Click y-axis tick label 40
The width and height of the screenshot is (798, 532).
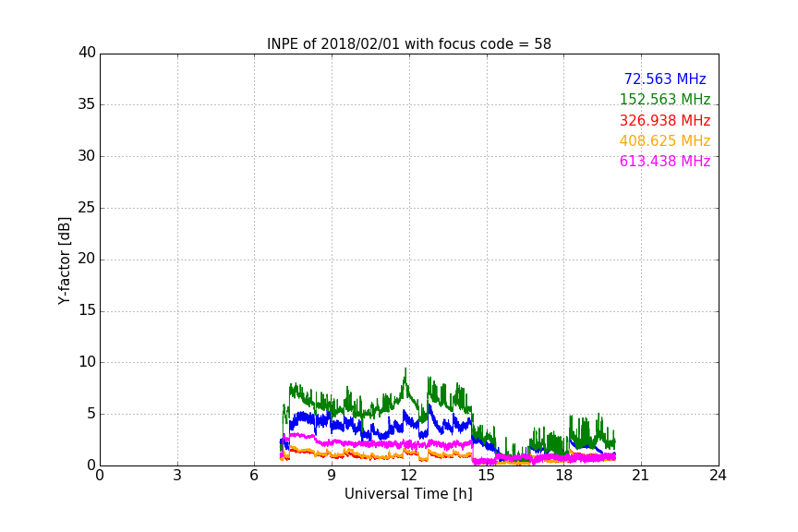[x=87, y=53]
